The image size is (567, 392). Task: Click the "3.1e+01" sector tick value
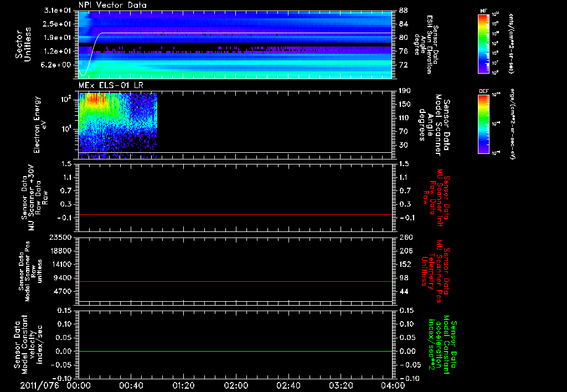click(58, 11)
